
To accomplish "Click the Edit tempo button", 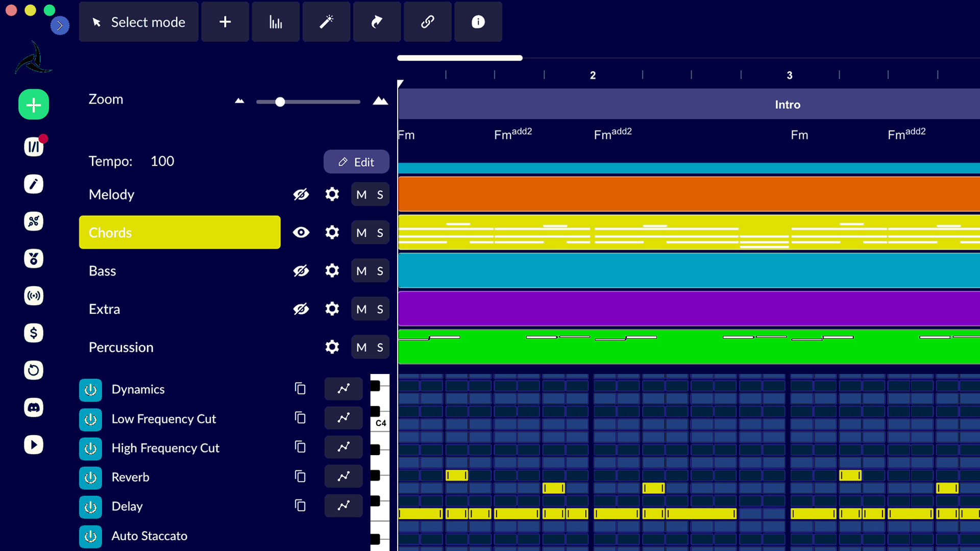I will (x=356, y=162).
